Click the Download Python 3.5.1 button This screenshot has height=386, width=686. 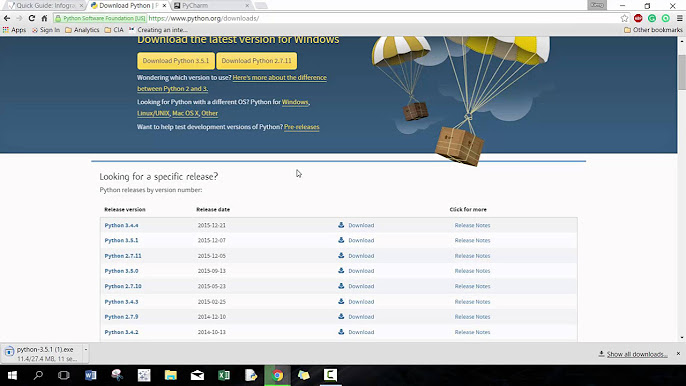click(176, 61)
